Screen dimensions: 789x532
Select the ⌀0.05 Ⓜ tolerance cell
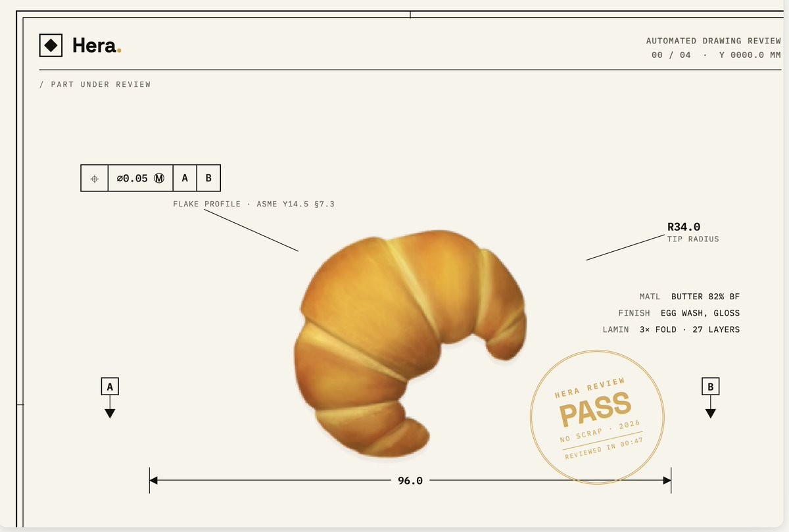tap(140, 178)
